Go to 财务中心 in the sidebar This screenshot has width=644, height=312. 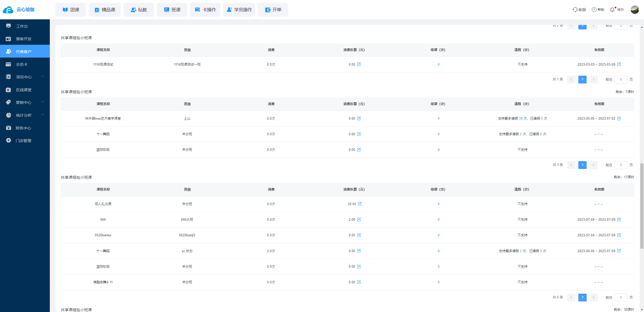(x=25, y=128)
